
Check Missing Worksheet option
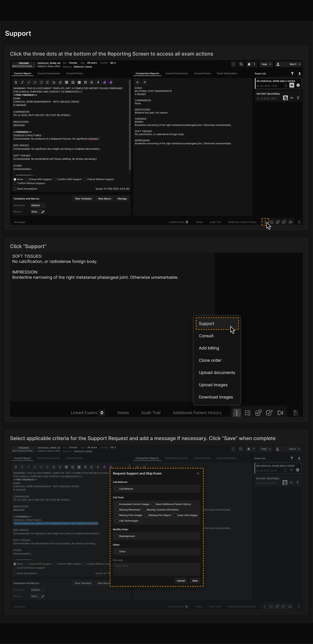(x=117, y=510)
